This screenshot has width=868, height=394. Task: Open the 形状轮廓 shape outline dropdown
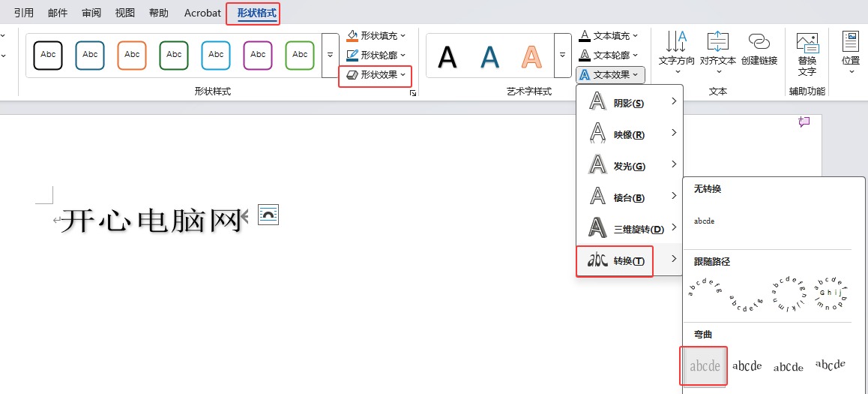tap(376, 55)
